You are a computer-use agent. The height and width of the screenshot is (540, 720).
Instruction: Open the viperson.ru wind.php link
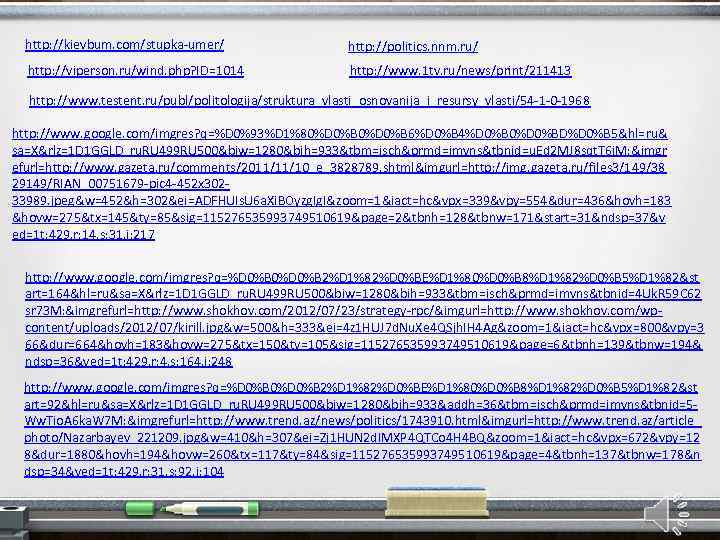(136, 71)
